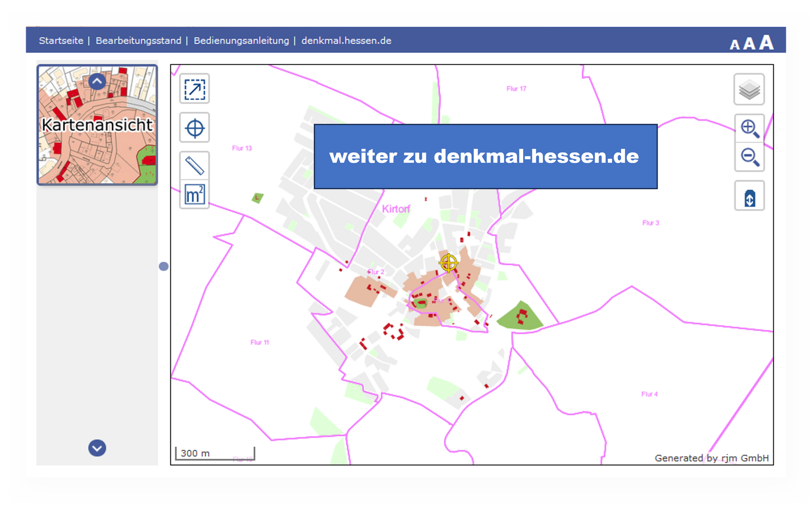Expand sidebar with the down chevron
This screenshot has width=812, height=506.
click(x=97, y=448)
